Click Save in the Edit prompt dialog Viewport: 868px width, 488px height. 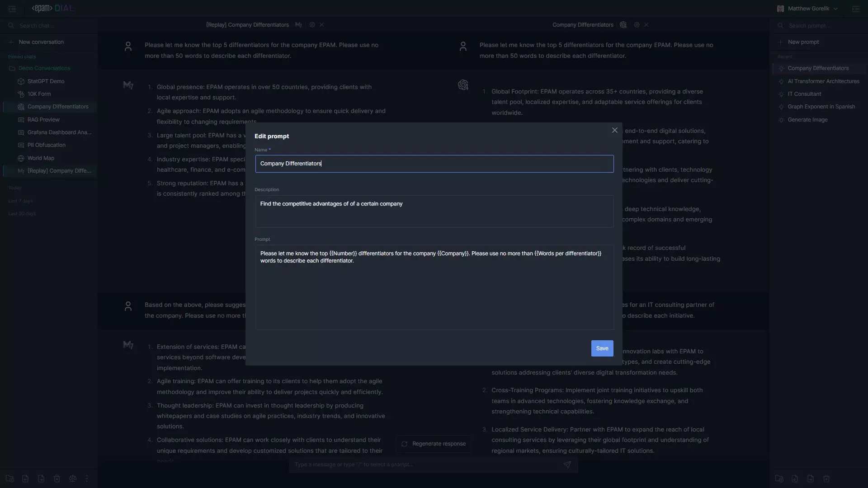602,348
